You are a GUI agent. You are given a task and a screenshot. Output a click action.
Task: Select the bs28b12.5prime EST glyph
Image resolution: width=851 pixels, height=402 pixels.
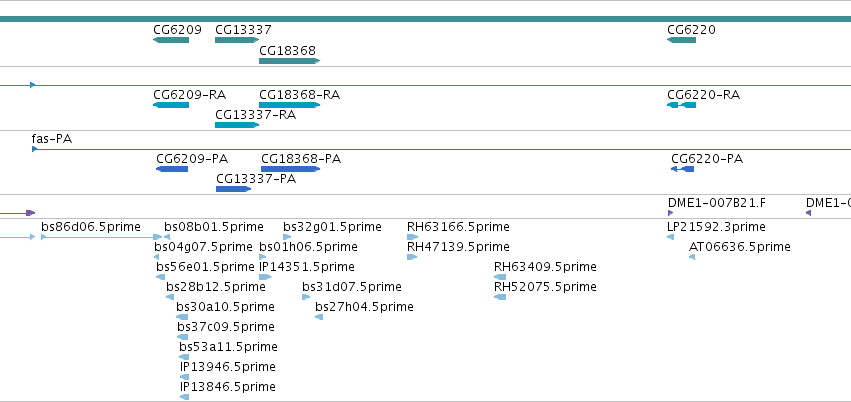(x=170, y=297)
